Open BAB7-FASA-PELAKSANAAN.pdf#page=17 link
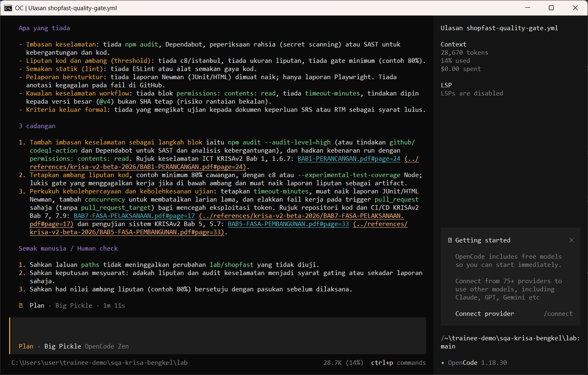 point(134,216)
